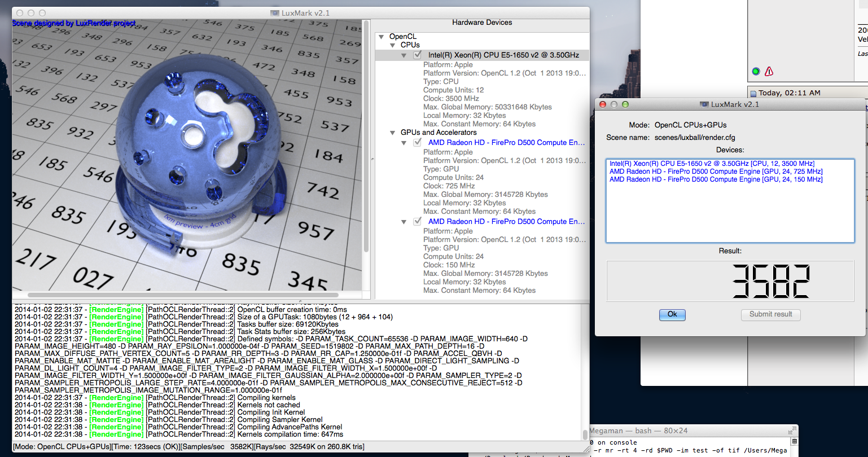Click the CPUs tree label
This screenshot has width=868, height=457.
410,45
